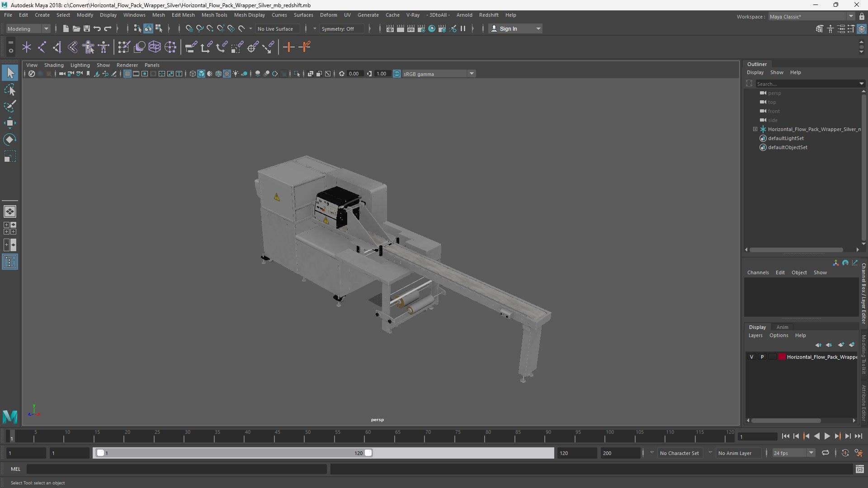Open Render Settings icon
The image size is (868, 488).
pyautogui.click(x=421, y=28)
